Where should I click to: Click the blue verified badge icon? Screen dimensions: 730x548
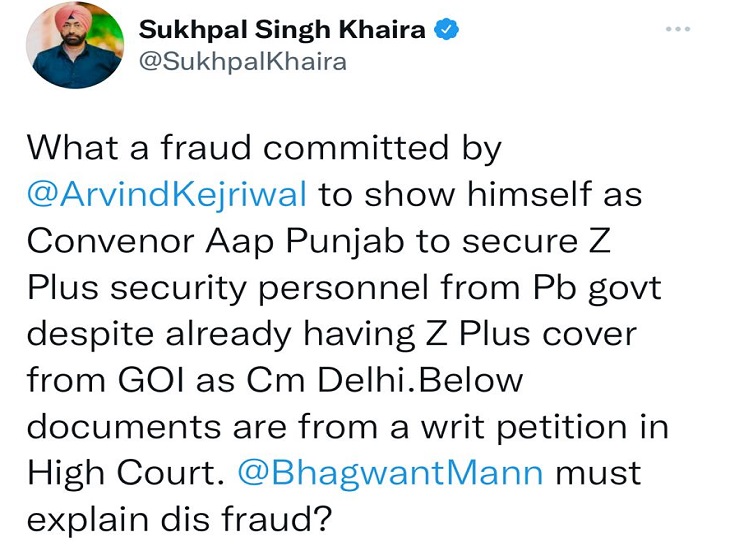tap(449, 29)
